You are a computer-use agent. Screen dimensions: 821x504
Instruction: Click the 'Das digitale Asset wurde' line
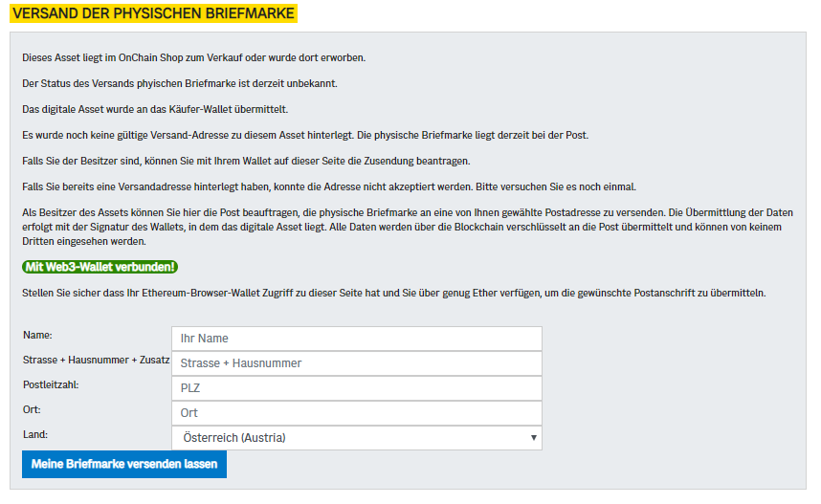point(155,109)
